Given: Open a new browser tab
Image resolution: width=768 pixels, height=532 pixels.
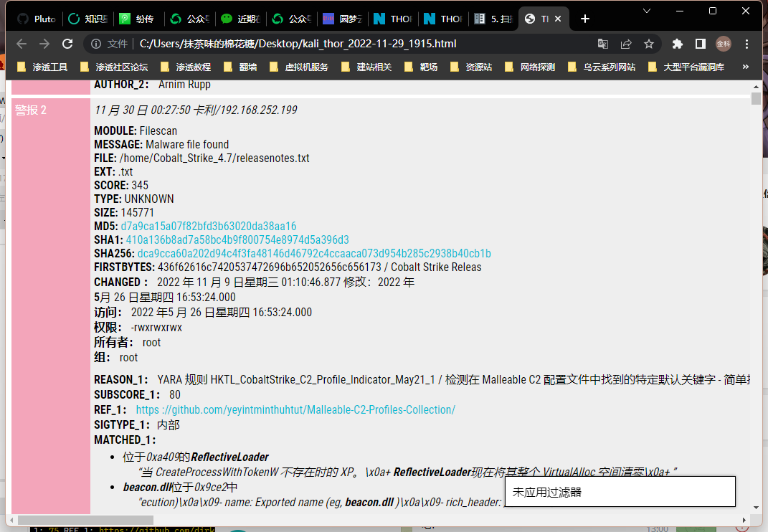Looking at the screenshot, I should [585, 19].
